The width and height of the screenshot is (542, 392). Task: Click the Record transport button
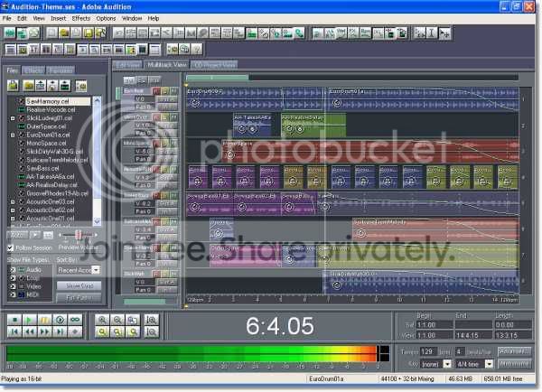(x=75, y=331)
